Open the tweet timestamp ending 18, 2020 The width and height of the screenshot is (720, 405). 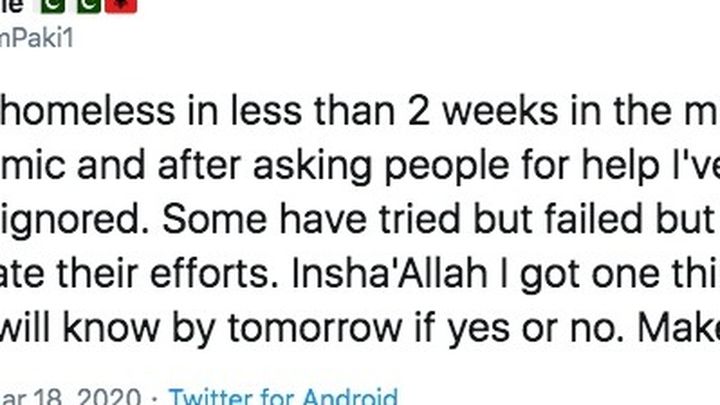click(x=70, y=396)
